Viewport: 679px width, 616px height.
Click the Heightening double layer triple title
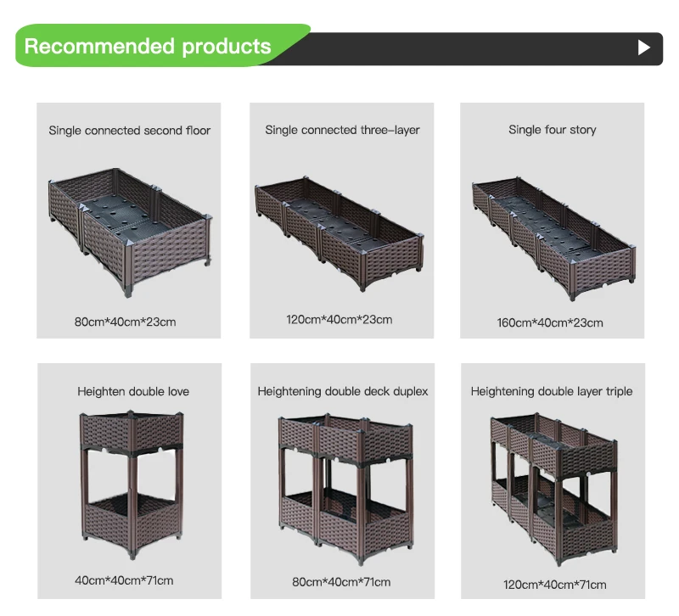pos(552,391)
